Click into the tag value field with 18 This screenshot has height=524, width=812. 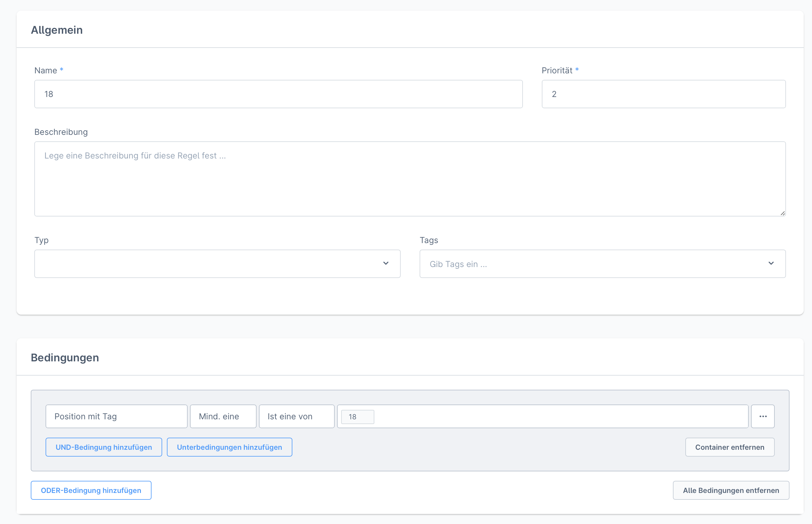[x=542, y=416]
